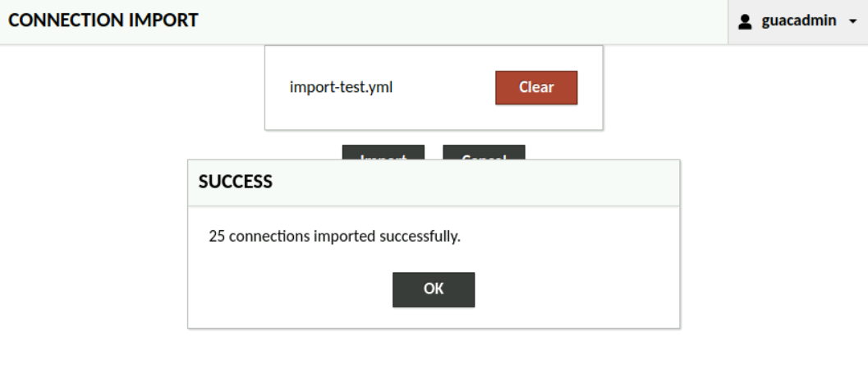Confirm the success dialog with OK

coord(434,289)
